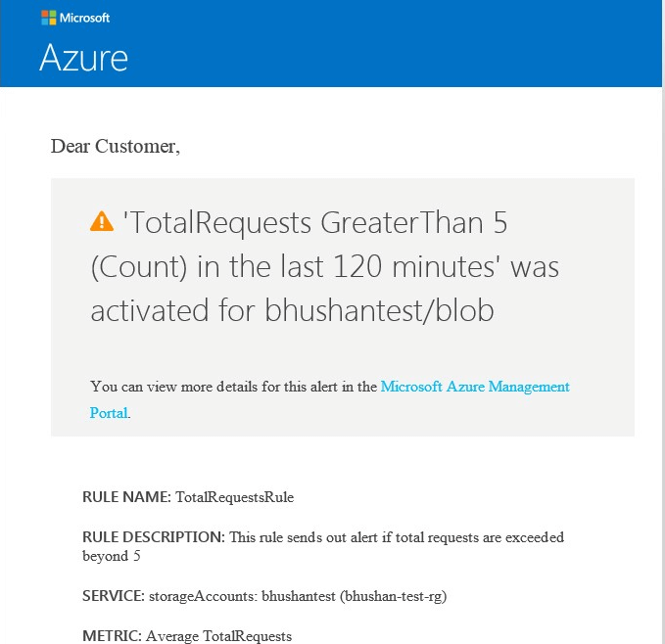Viewport: 665px width, 644px height.
Task: Click the storageAccounts bhushantest service value
Action: click(298, 596)
